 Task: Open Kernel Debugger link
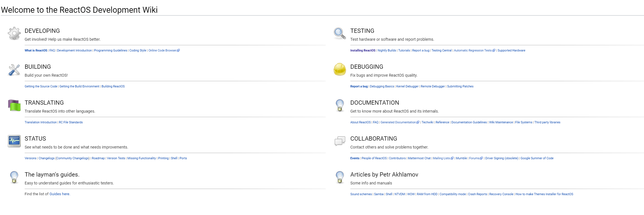(407, 86)
